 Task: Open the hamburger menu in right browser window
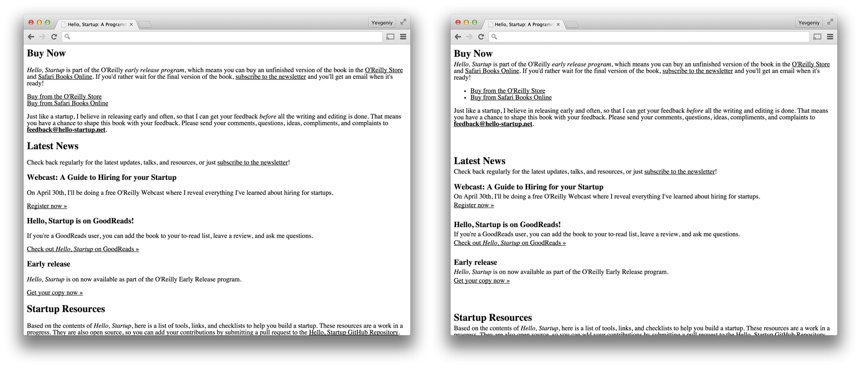830,37
